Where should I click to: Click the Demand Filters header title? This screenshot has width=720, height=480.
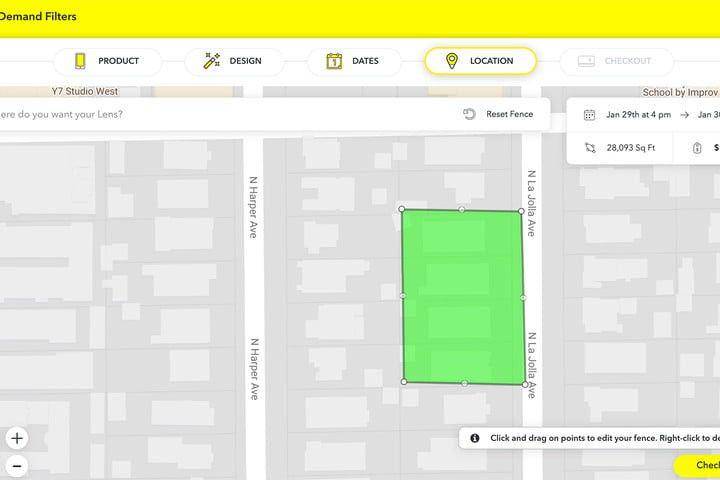[38, 17]
